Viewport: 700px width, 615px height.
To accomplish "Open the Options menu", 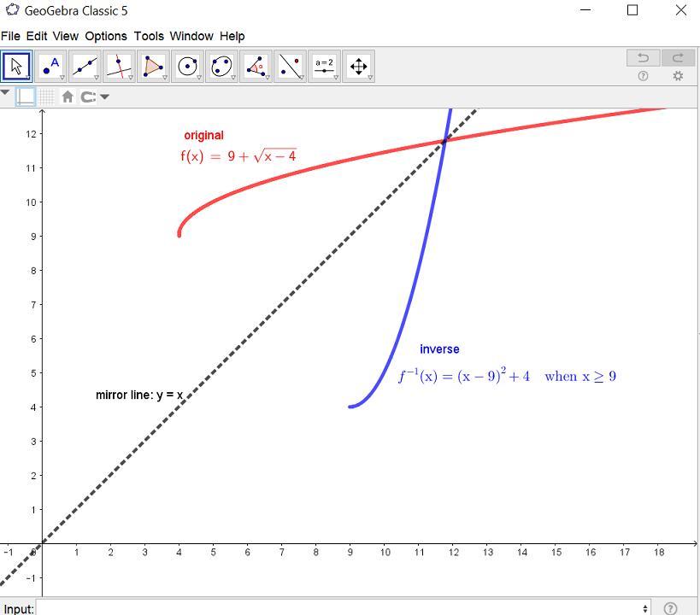I will click(x=106, y=36).
